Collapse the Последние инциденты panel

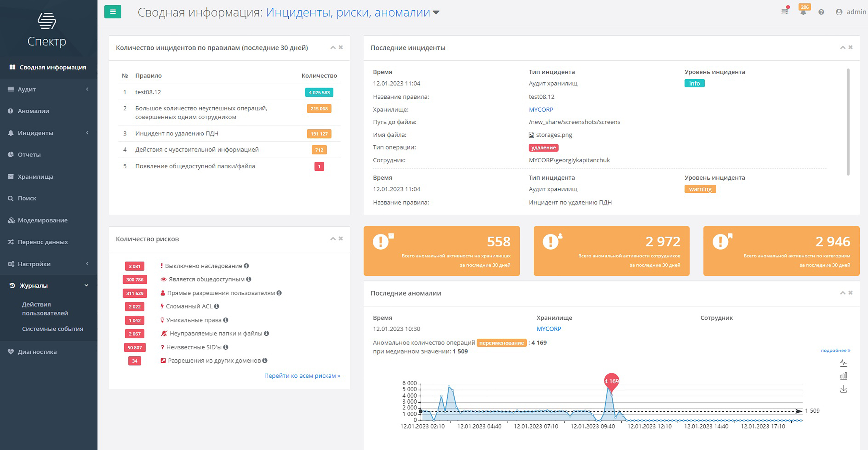click(842, 47)
